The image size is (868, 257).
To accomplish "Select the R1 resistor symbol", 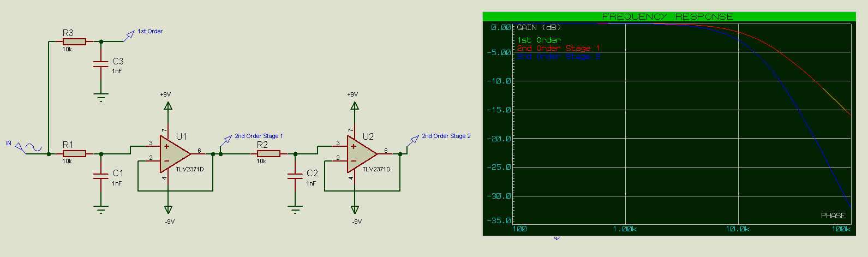I will 75,154.
